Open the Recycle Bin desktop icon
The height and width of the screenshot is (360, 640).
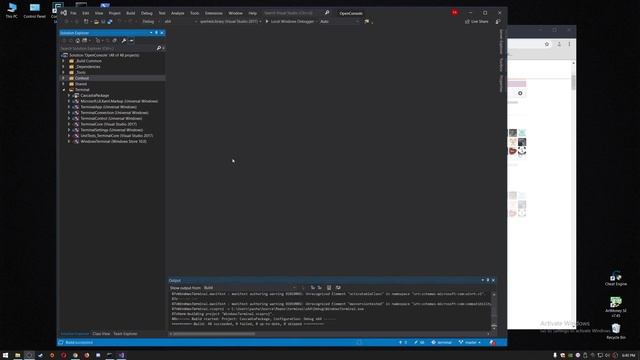(616, 331)
